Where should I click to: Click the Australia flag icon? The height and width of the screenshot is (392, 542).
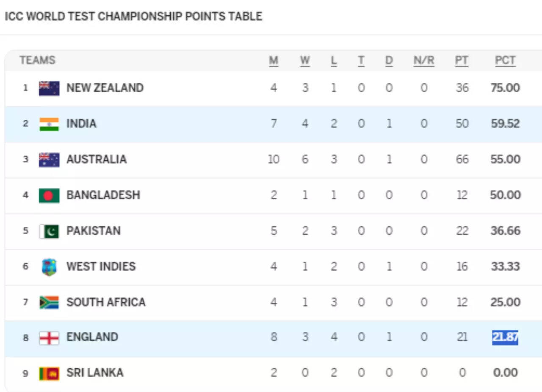[x=49, y=160]
